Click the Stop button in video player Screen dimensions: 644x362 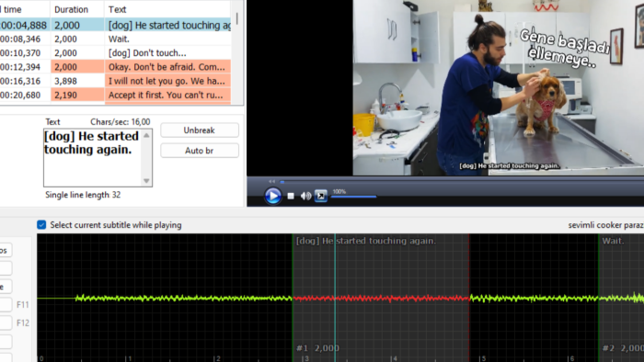click(291, 197)
